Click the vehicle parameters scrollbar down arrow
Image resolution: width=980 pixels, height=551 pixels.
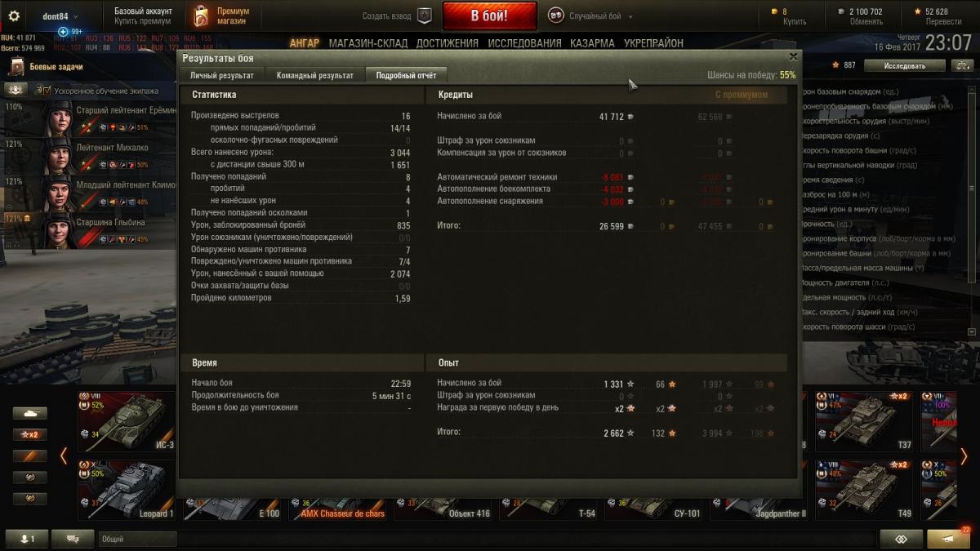972,331
